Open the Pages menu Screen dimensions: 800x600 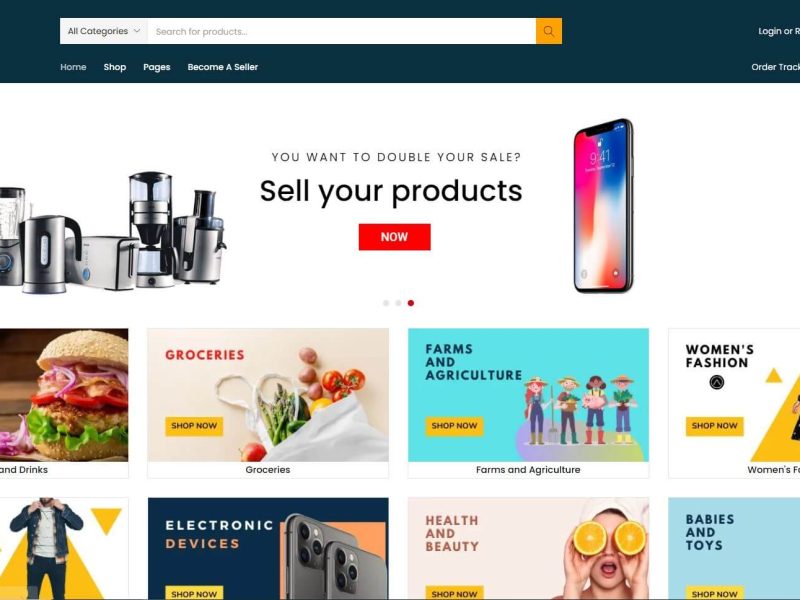pos(157,67)
